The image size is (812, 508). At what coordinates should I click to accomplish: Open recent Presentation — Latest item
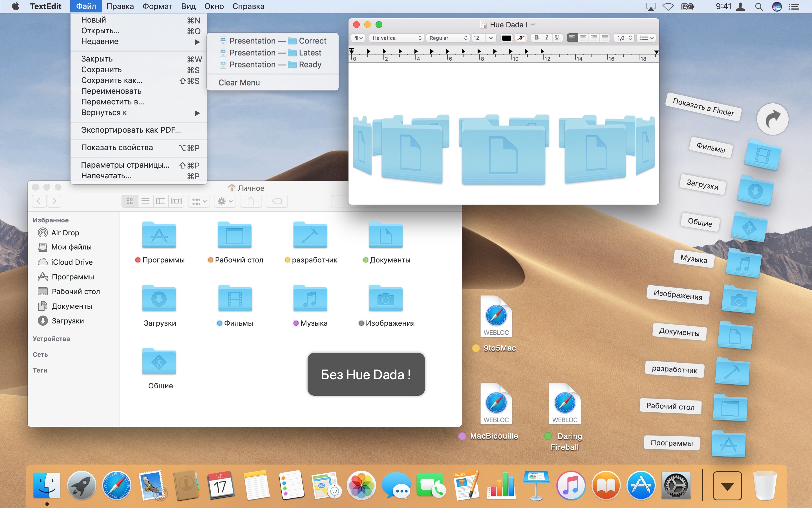pyautogui.click(x=272, y=53)
